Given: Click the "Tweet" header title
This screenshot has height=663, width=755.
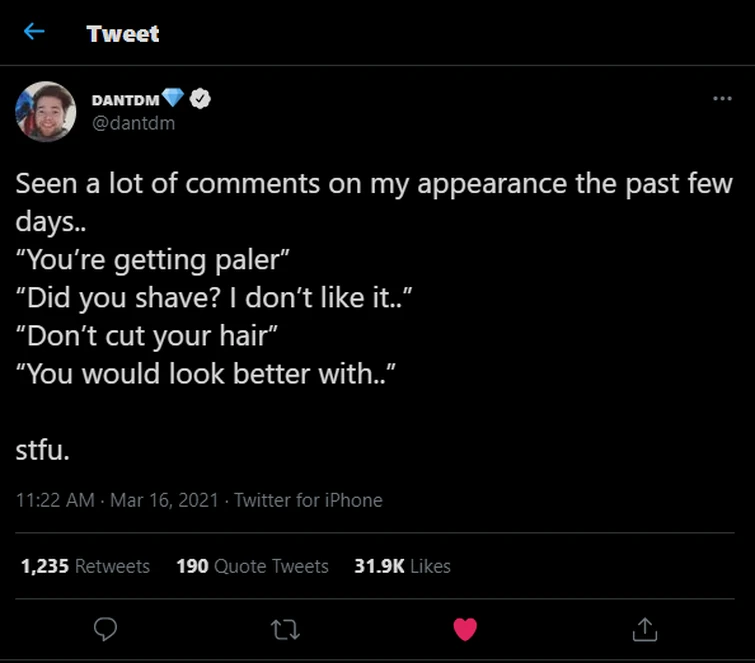Looking at the screenshot, I should pos(123,33).
